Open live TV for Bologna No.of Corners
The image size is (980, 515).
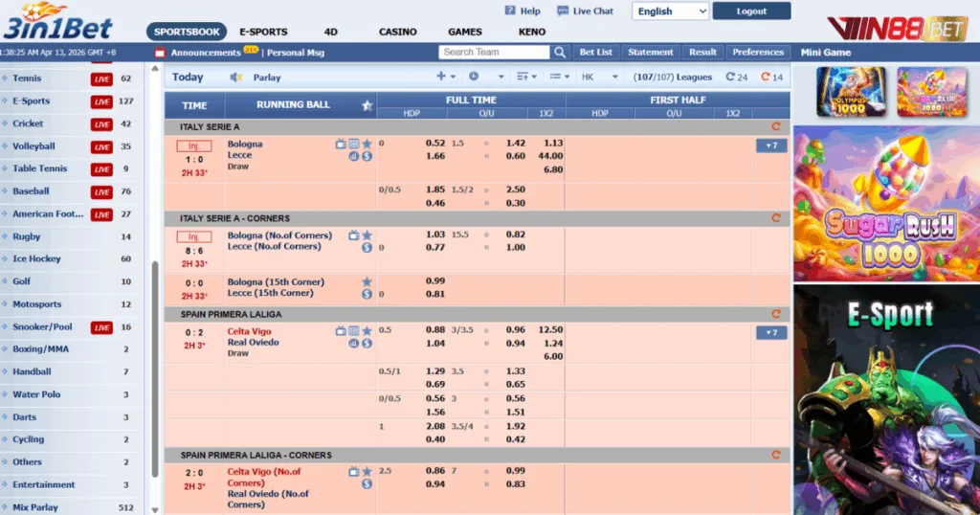[354, 235]
